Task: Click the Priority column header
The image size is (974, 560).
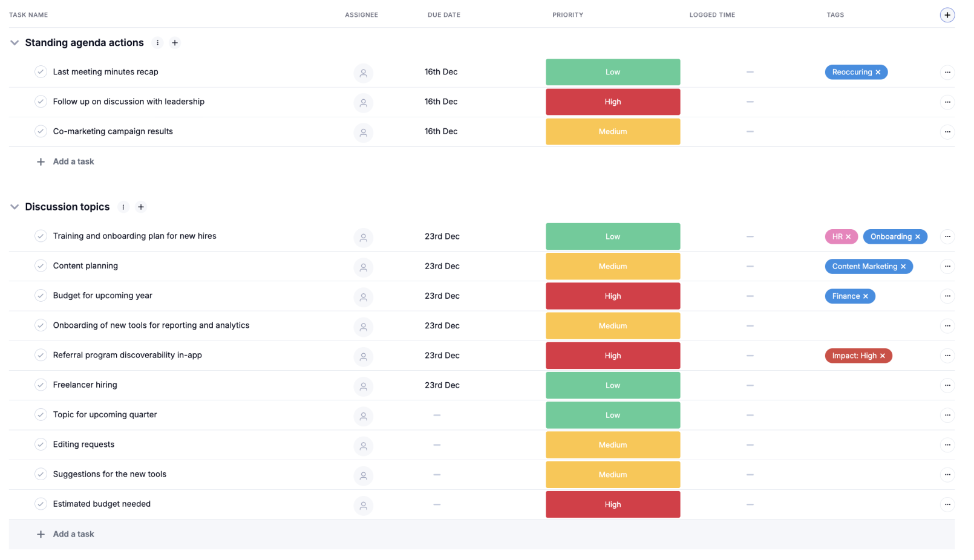Action: pos(567,15)
